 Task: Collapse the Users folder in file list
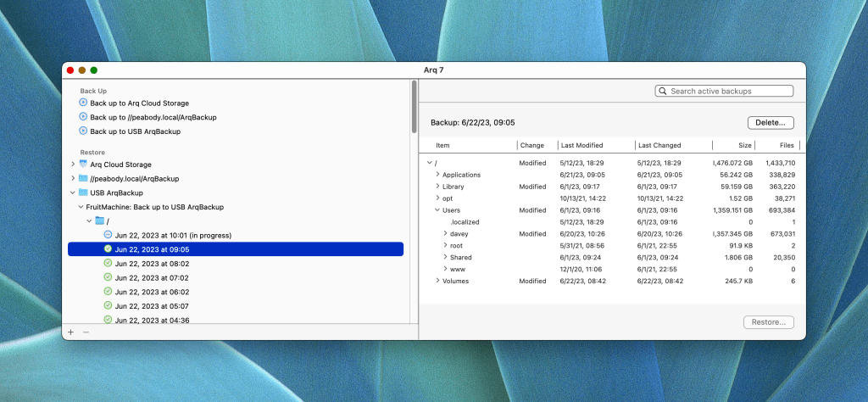pyautogui.click(x=437, y=209)
